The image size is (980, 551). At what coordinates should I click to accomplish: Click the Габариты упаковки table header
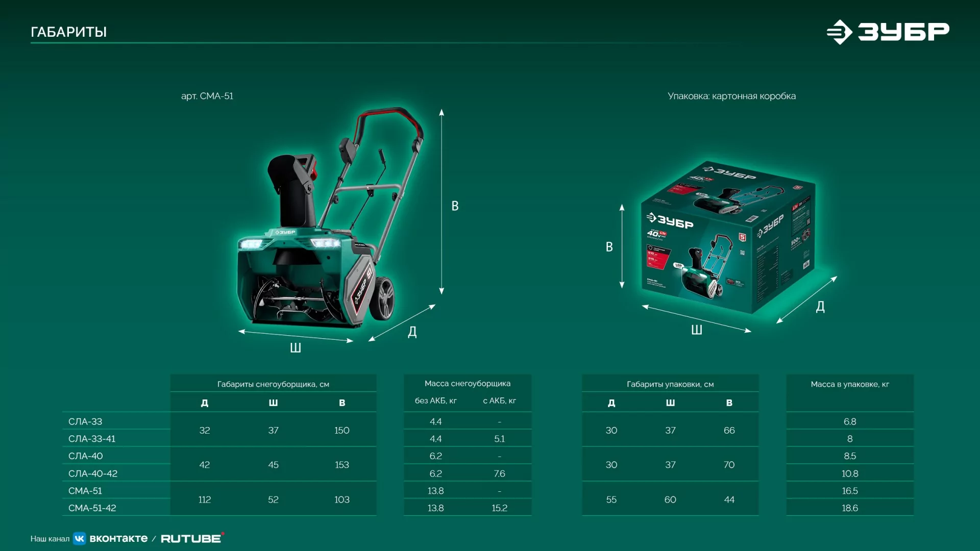tap(670, 384)
